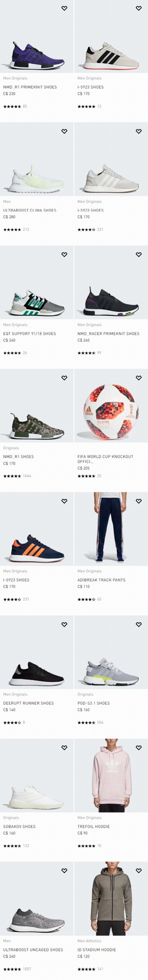Favorite the EQT Support 91/18 Shoes
The height and width of the screenshot is (980, 148).
click(x=64, y=254)
